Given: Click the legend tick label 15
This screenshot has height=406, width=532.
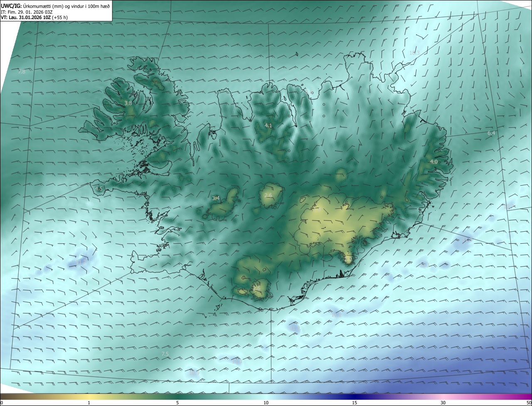Looking at the screenshot, I should point(355,403).
